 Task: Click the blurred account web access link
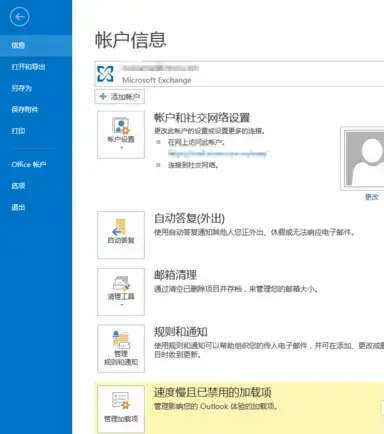tap(217, 153)
